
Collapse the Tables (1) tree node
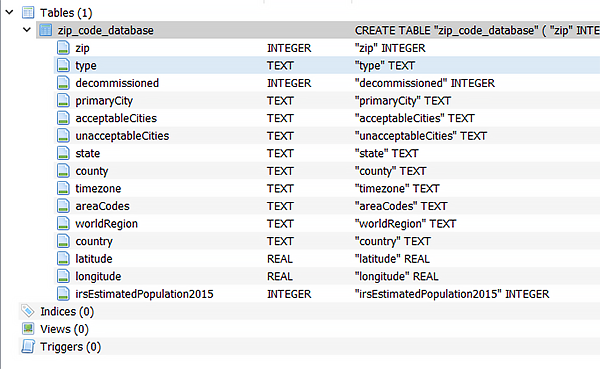pos(10,12)
